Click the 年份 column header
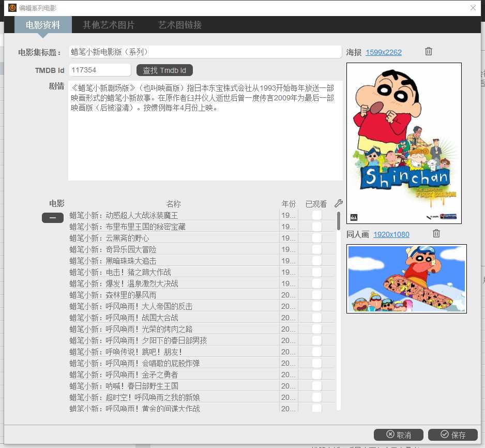Viewport: 485px width, 448px height. click(x=289, y=204)
